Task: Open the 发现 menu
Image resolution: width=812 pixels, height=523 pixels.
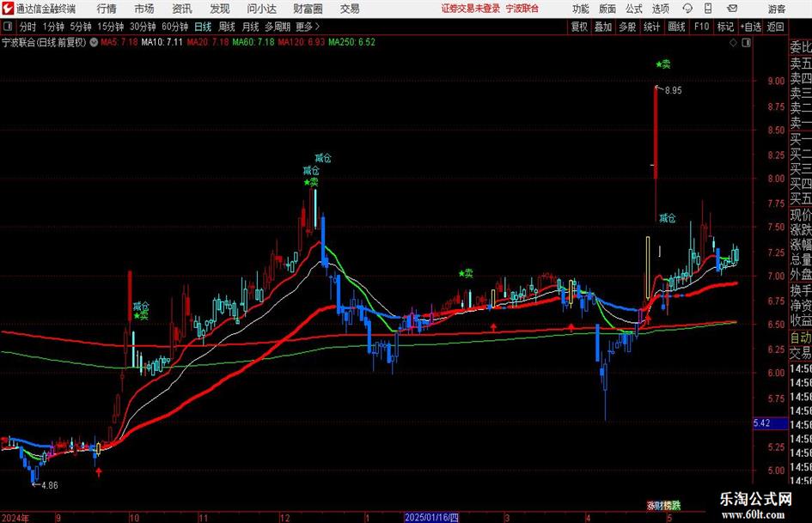Action: pyautogui.click(x=220, y=9)
